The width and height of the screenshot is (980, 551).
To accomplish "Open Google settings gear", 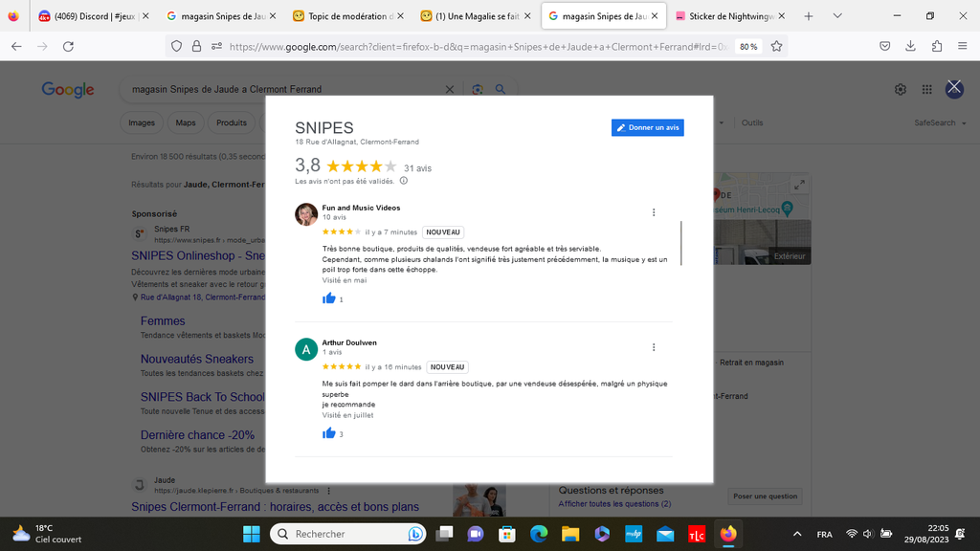I will point(900,89).
